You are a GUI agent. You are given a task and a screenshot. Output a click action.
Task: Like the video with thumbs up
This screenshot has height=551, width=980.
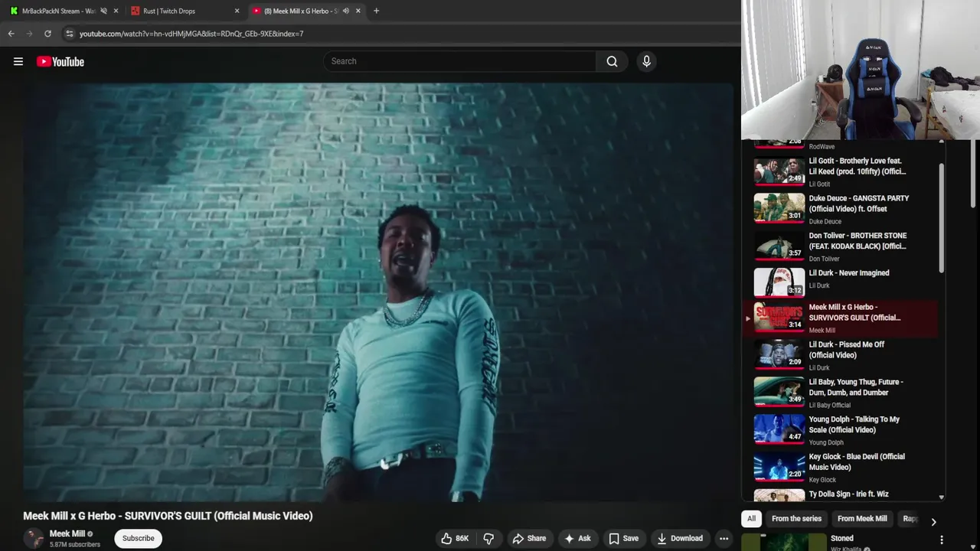click(454, 538)
